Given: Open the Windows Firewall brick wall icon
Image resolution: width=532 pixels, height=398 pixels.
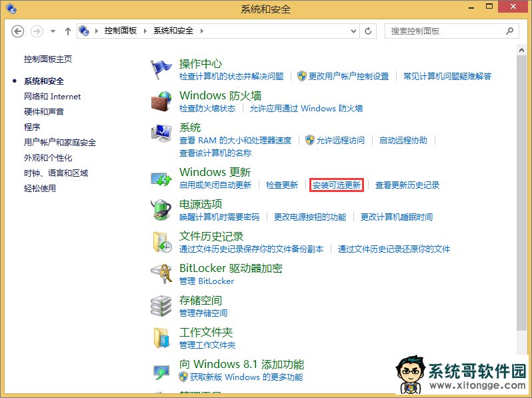Looking at the screenshot, I should click(x=161, y=101).
